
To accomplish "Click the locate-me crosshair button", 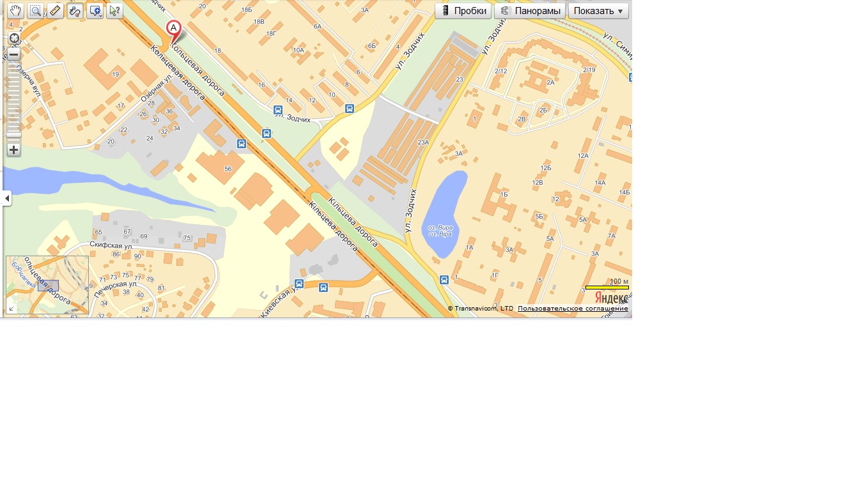I will point(14,38).
